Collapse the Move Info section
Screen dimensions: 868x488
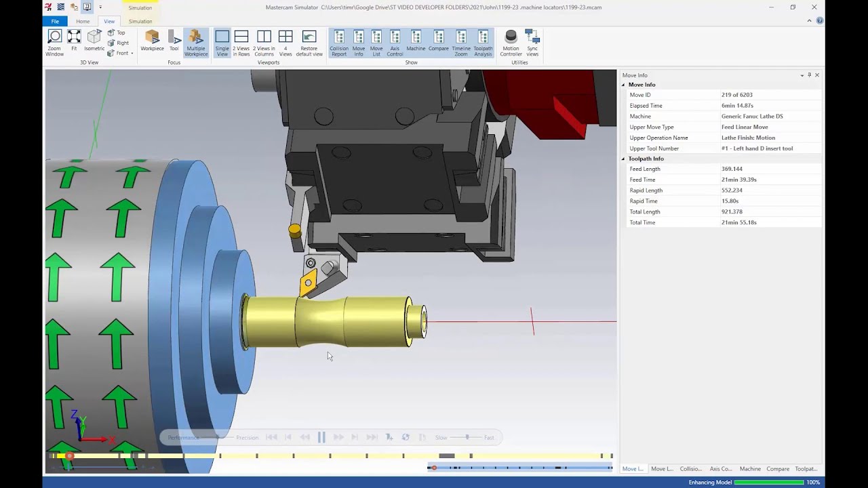623,85
